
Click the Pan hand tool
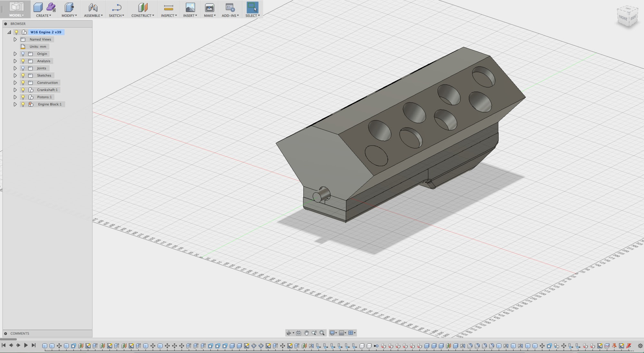[x=306, y=333]
